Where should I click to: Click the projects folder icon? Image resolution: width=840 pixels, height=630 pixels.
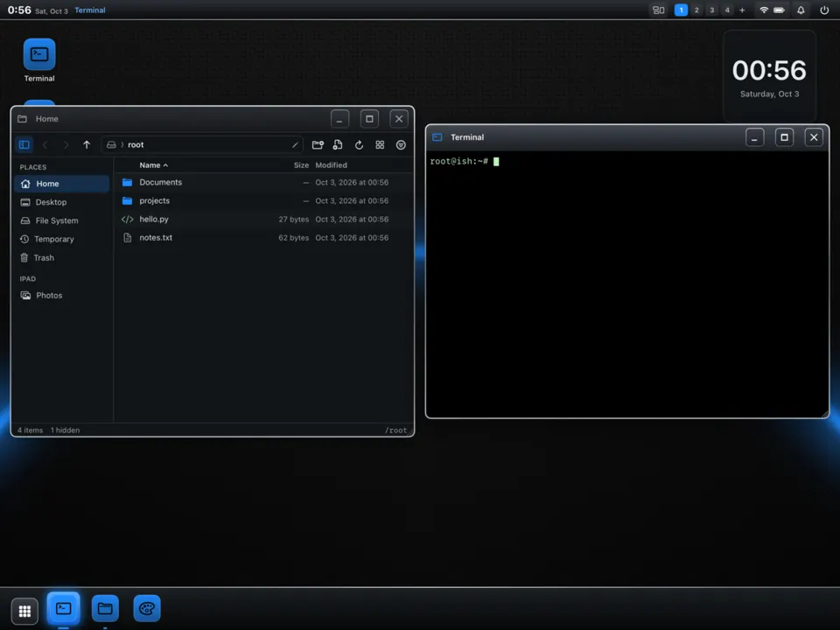(x=127, y=201)
